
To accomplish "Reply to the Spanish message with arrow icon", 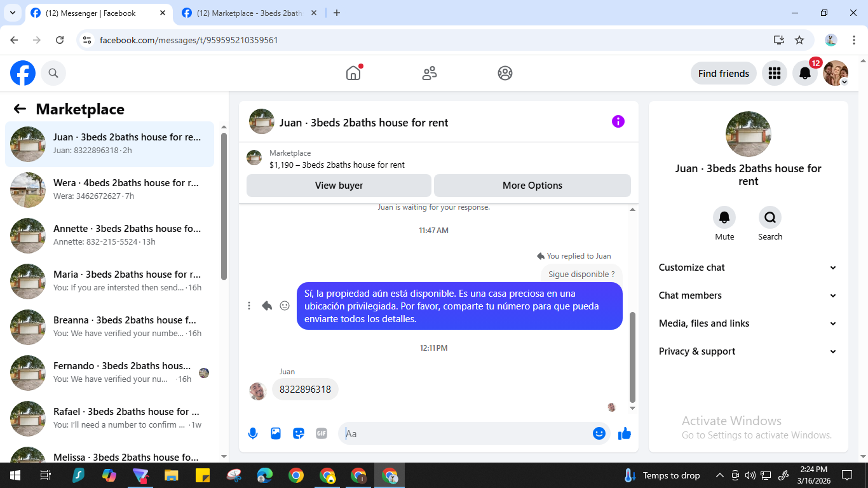I will (x=267, y=306).
